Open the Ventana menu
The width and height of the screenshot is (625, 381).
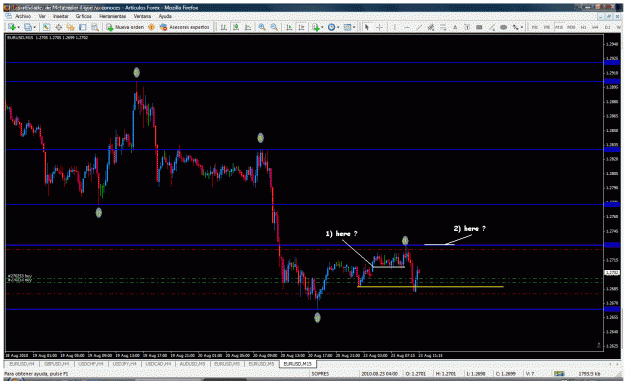(142, 16)
